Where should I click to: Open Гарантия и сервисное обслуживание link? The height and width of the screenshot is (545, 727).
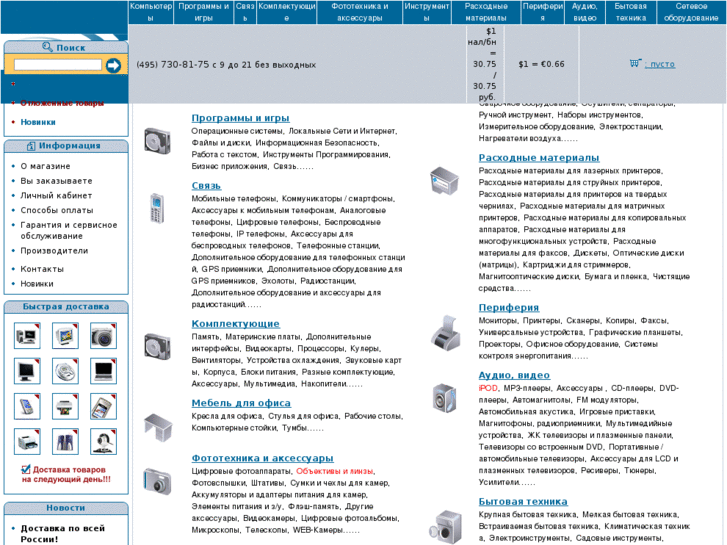(69, 231)
